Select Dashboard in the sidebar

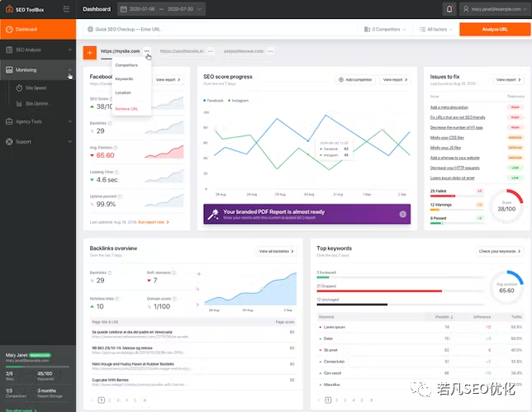(38, 29)
